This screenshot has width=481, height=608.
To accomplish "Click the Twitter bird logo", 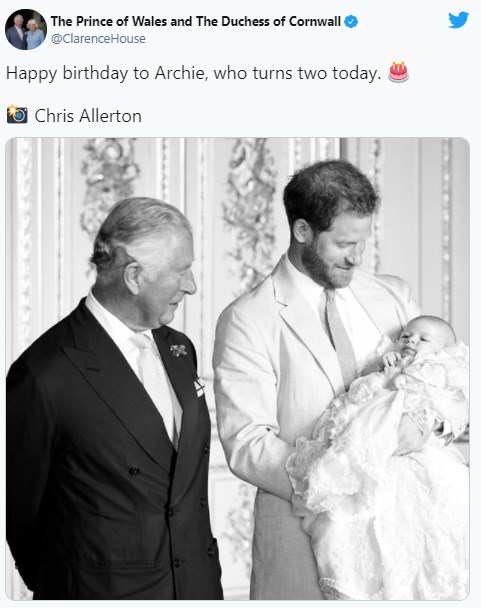I will click(x=458, y=20).
